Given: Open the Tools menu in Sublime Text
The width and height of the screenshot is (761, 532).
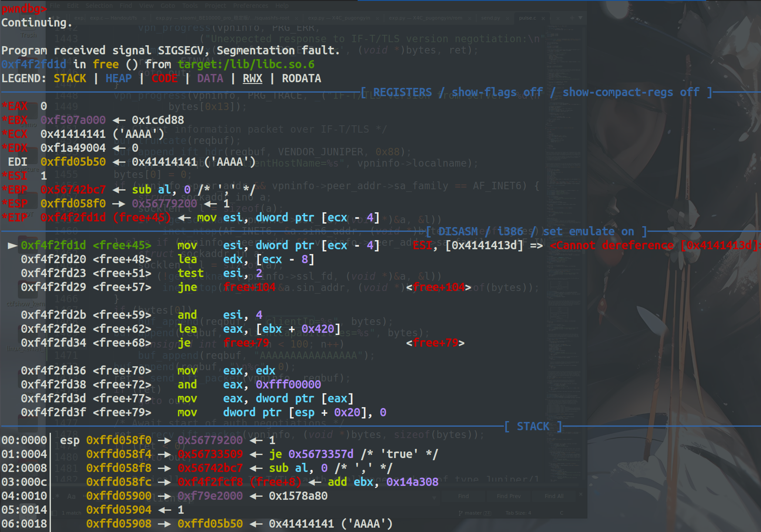Looking at the screenshot, I should [x=190, y=6].
